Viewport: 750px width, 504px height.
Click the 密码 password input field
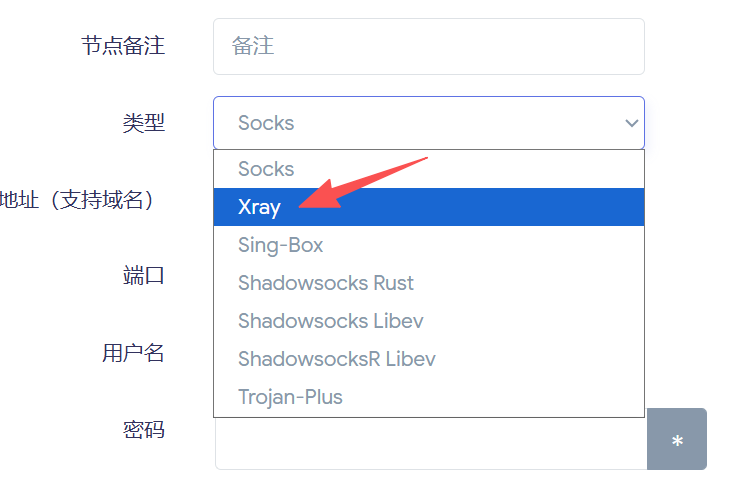(x=430, y=444)
